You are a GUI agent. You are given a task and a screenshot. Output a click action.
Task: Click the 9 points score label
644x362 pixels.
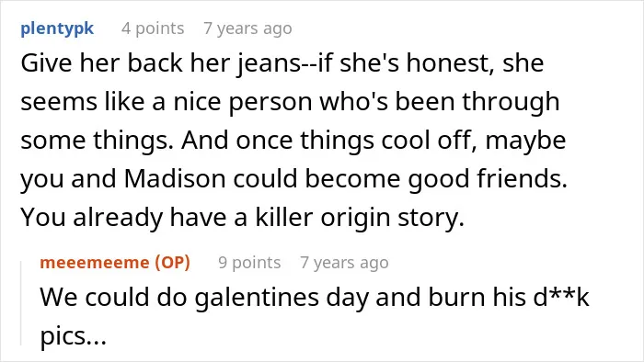[249, 263]
